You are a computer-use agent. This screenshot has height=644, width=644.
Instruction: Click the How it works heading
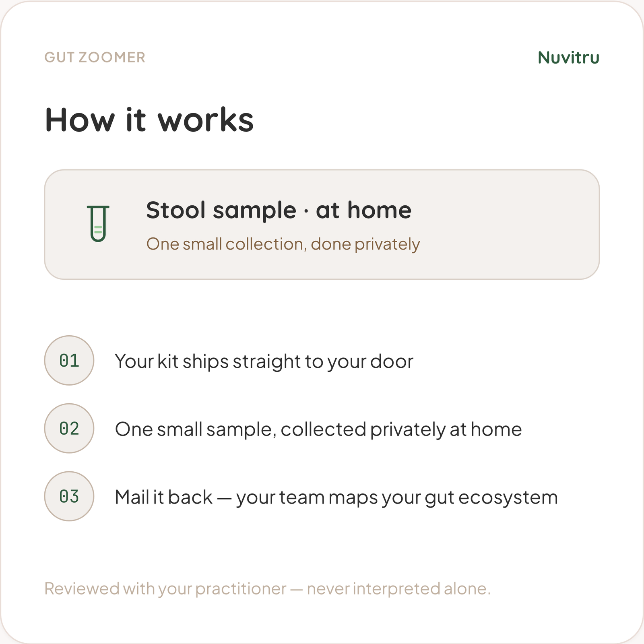click(149, 120)
